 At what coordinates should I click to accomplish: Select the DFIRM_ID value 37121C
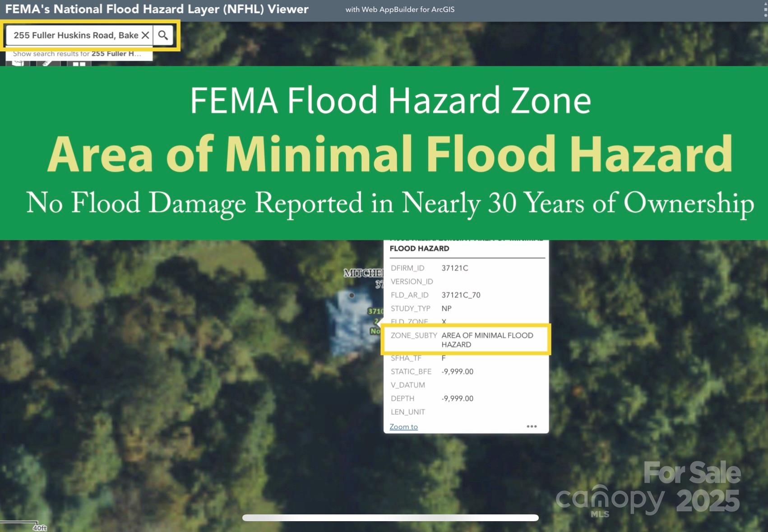(x=455, y=268)
